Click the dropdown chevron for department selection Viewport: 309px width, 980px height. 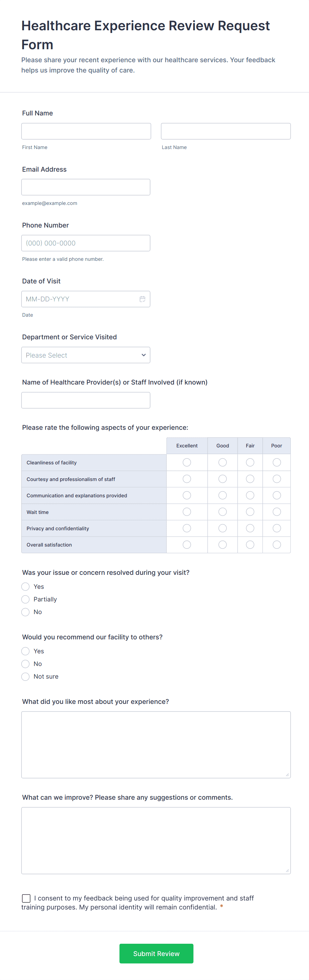[144, 355]
